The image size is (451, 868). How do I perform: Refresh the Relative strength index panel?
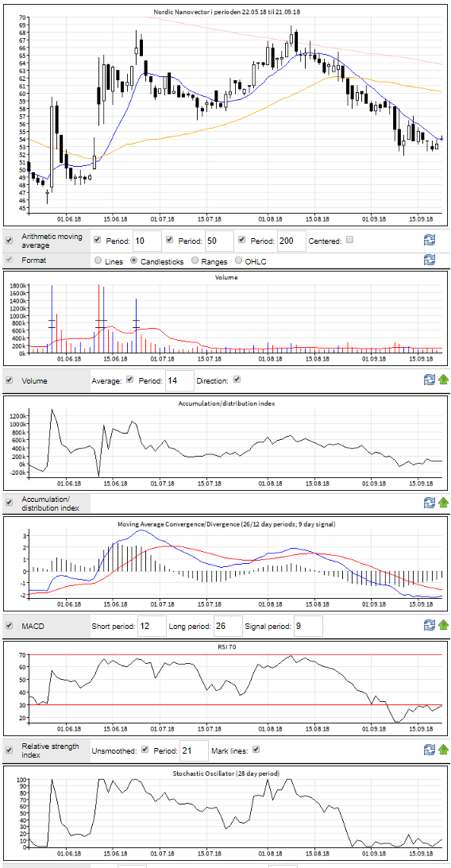[429, 750]
